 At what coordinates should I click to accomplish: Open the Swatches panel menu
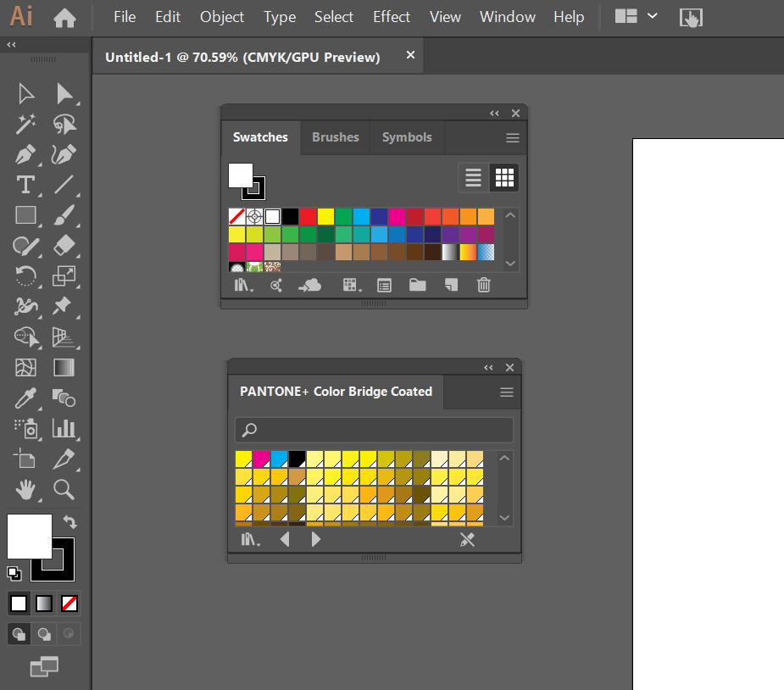point(512,136)
